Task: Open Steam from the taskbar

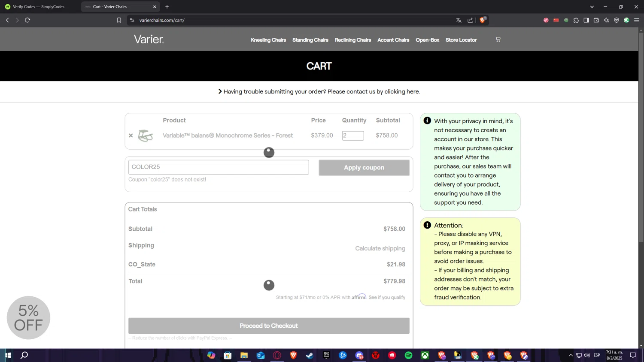Action: point(310,355)
